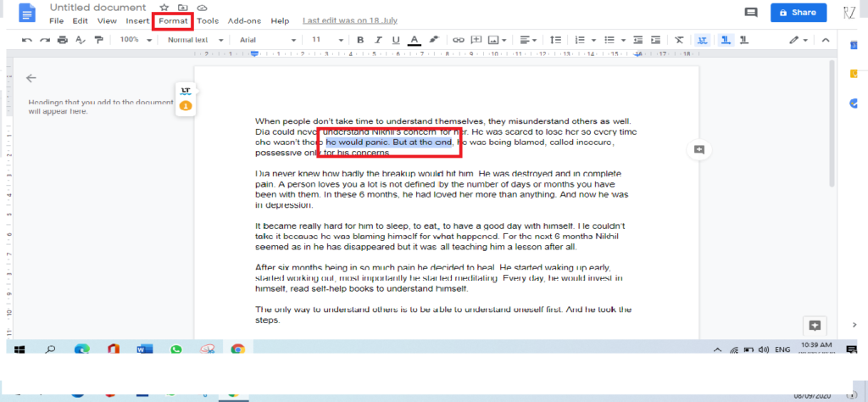Open the Windows Start menu
Screen dimensions: 868x402
19,349
